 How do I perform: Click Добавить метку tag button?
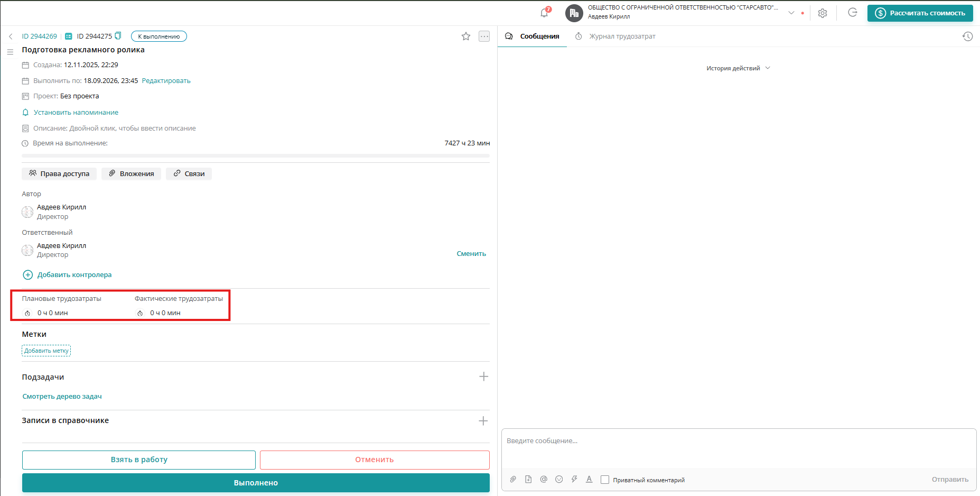tap(46, 351)
